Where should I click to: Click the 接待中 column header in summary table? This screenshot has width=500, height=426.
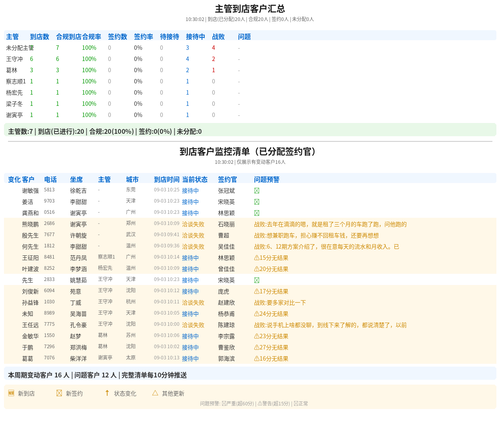tap(196, 37)
